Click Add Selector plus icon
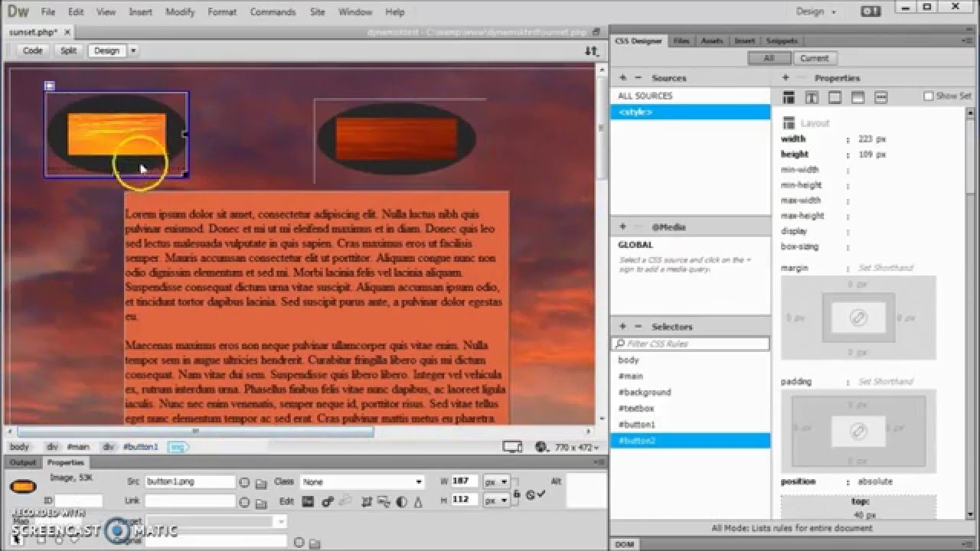Screen dimensions: 980x551 tap(622, 326)
